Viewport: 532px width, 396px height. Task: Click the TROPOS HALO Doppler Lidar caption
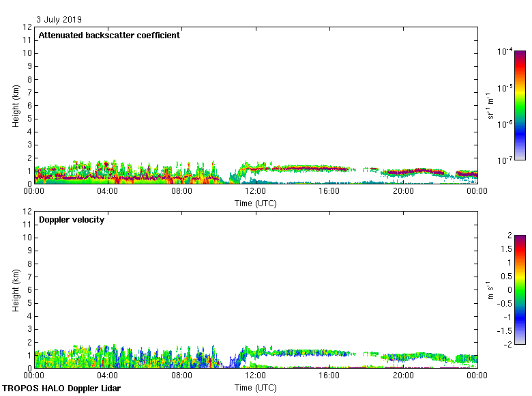point(61,388)
